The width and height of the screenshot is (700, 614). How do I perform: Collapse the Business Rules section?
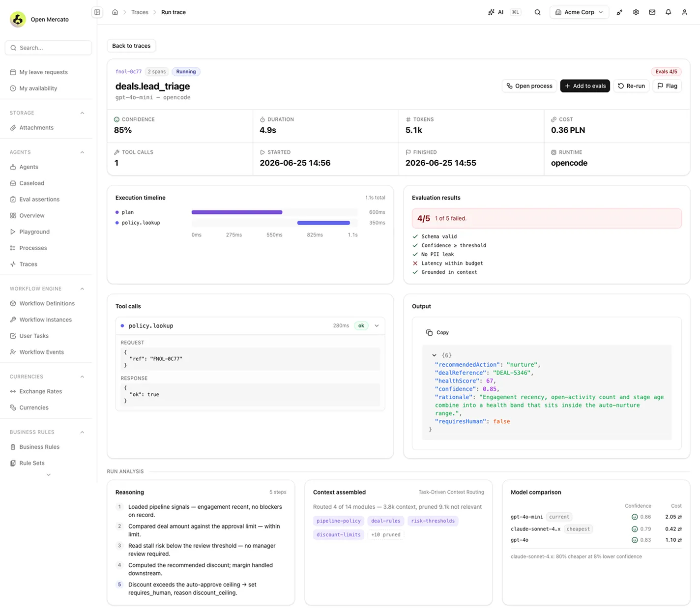point(82,433)
